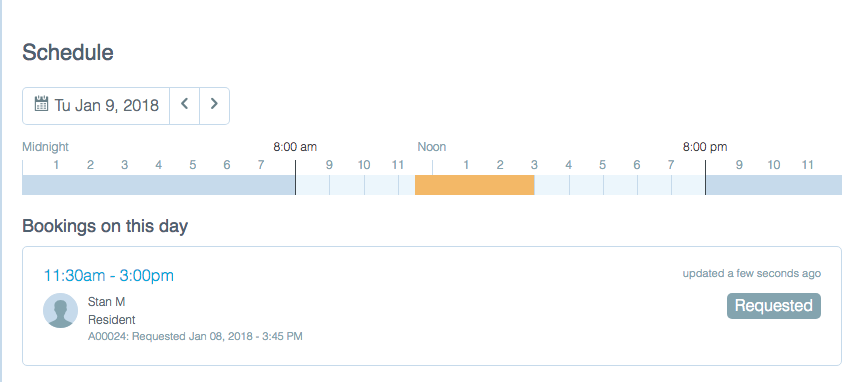Screen dimensions: 858x382
Task: Click the Stan M name text
Action: point(107,302)
